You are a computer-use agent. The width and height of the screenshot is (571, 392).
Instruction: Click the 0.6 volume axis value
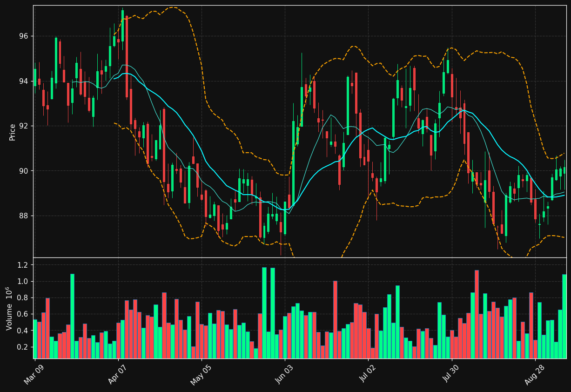tap(23, 314)
